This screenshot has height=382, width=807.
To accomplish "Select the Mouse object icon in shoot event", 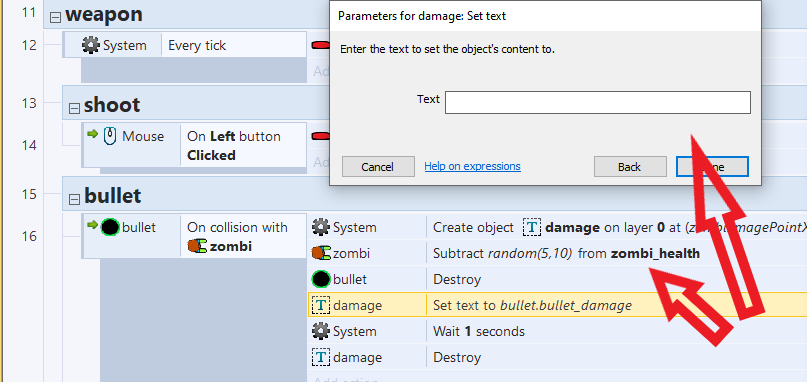I will point(110,136).
